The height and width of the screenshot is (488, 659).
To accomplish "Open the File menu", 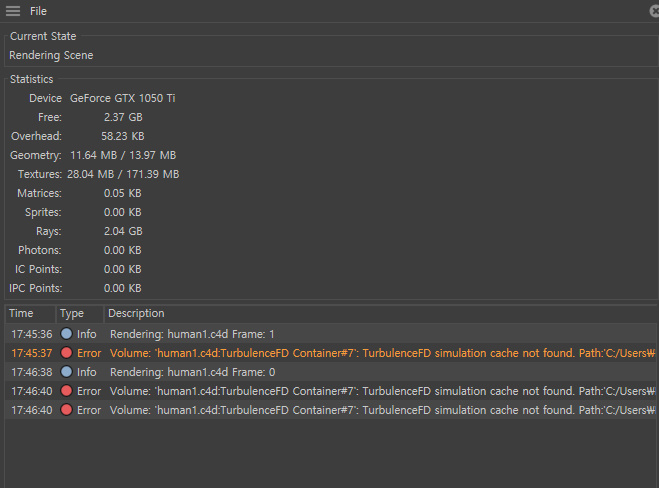I will 38,11.
